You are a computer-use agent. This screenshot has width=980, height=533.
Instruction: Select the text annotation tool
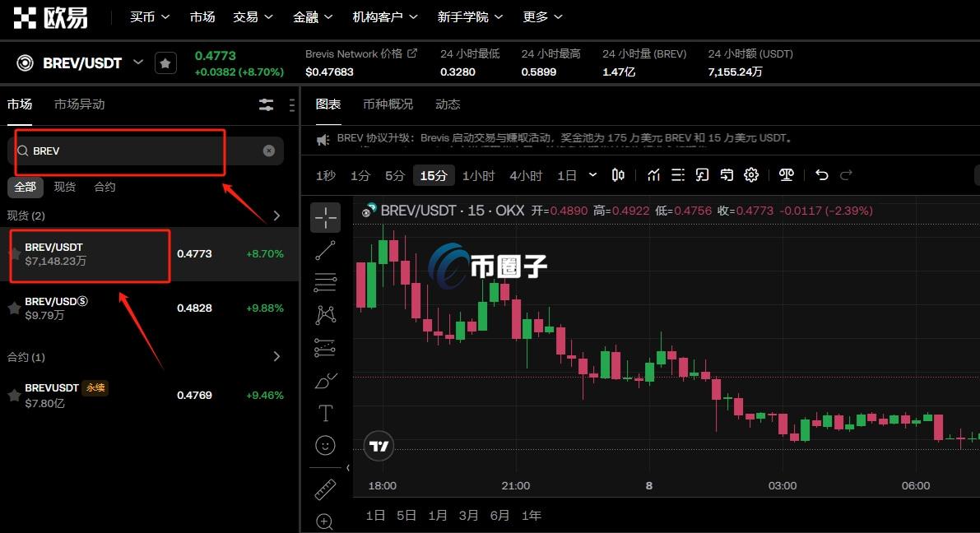325,413
